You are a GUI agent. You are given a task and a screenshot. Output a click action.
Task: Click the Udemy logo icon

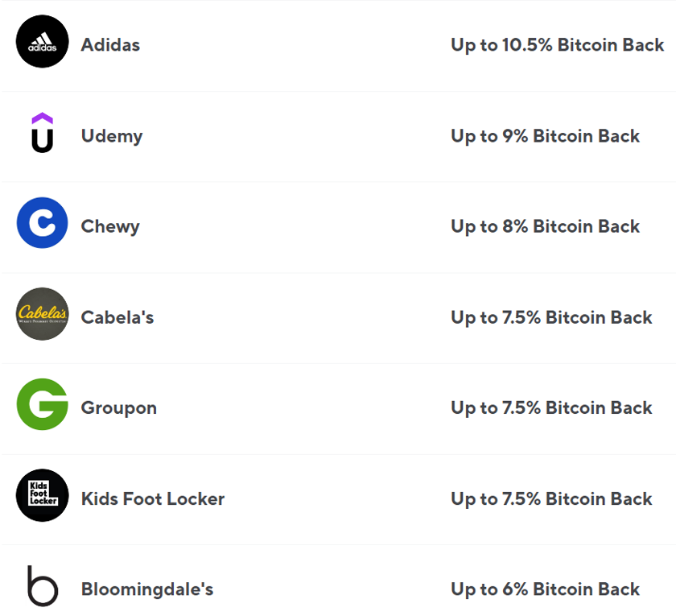pos(42,132)
